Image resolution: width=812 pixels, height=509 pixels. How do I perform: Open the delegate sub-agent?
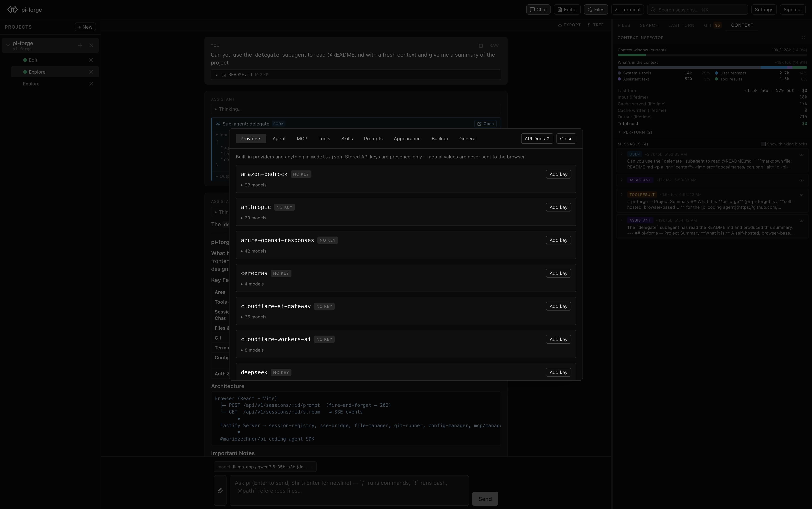[x=485, y=124]
